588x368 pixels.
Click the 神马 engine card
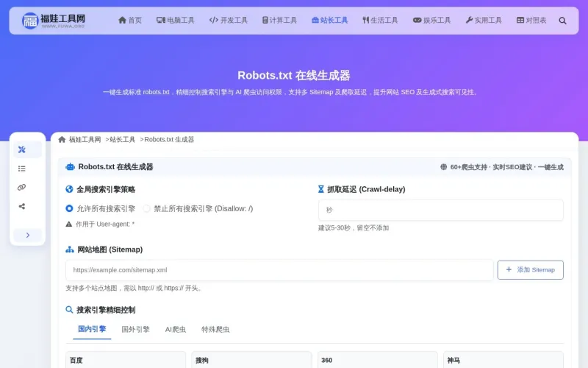[503, 360]
